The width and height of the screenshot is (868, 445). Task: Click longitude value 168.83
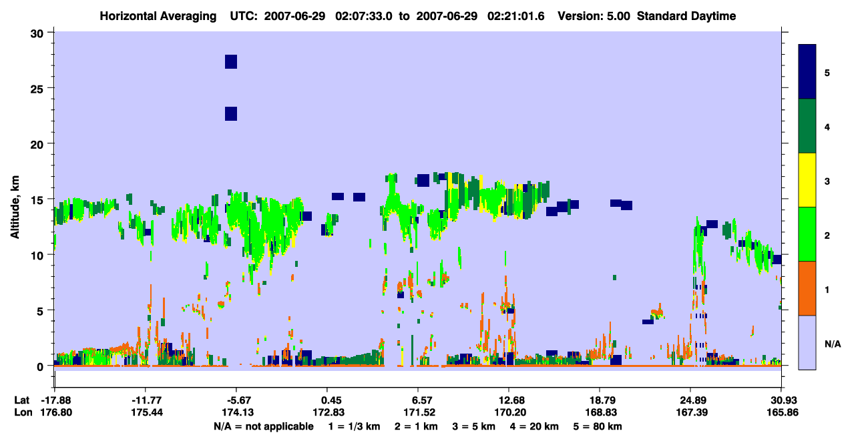(600, 412)
